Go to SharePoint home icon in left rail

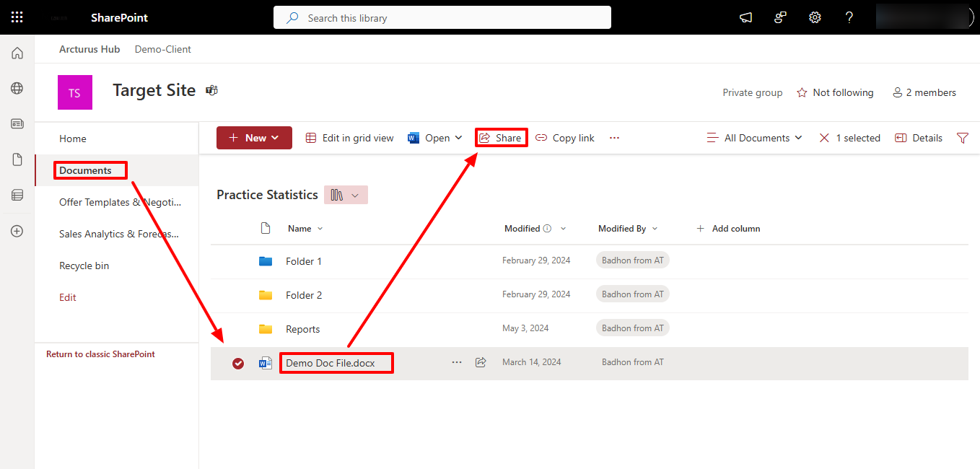(17, 53)
